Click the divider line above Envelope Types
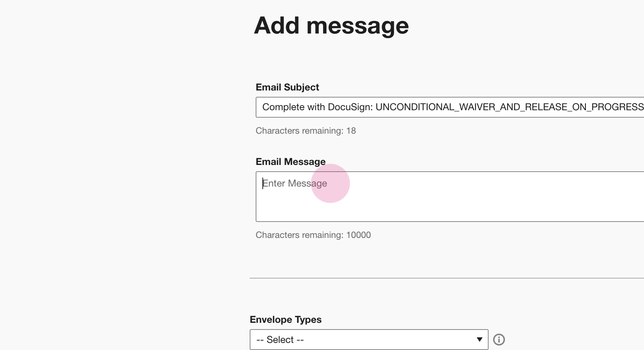The image size is (644, 350). [x=446, y=278]
